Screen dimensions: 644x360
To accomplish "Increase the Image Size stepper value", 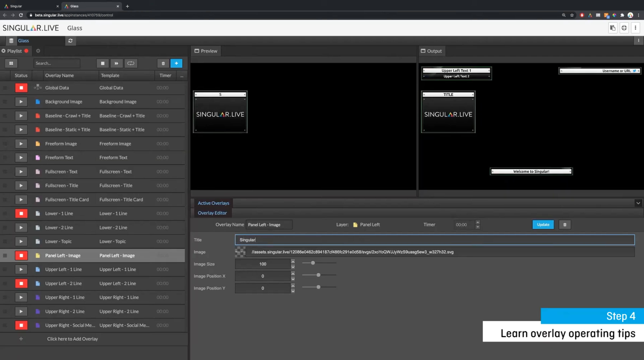I will point(293,261).
